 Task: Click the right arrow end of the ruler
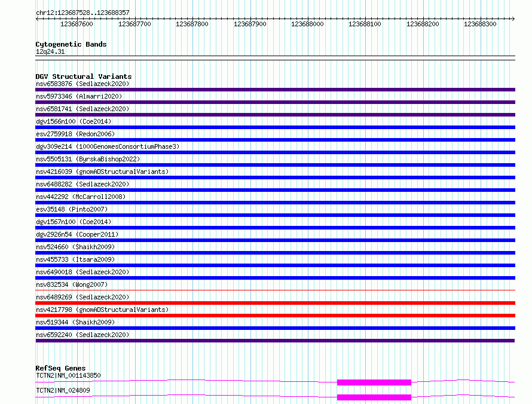(x=513, y=19)
